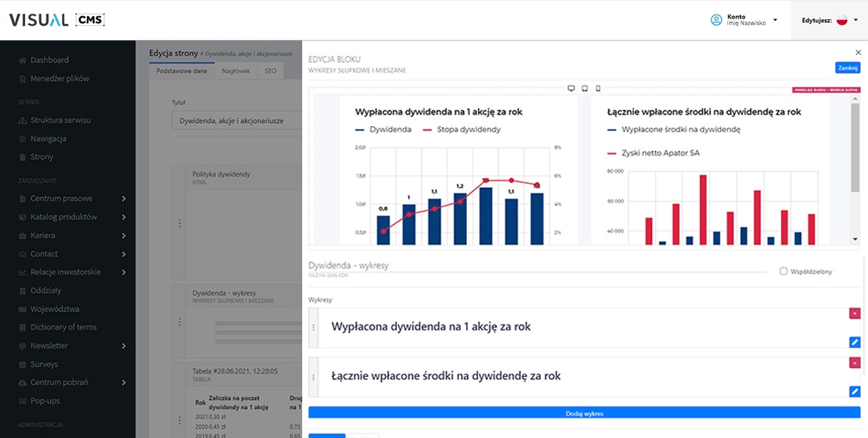Viewport: 868px width, 438px height.
Task: Click the Województwa map icon
Action: pos(23,309)
